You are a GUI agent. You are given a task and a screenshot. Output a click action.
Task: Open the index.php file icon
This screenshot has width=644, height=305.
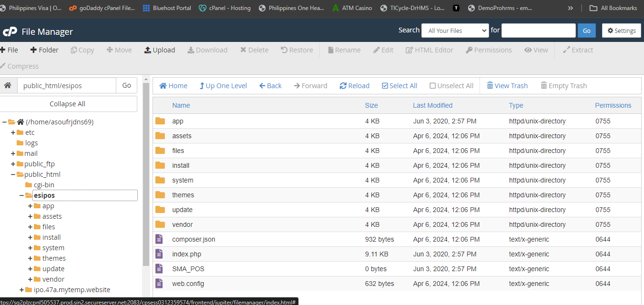click(160, 254)
